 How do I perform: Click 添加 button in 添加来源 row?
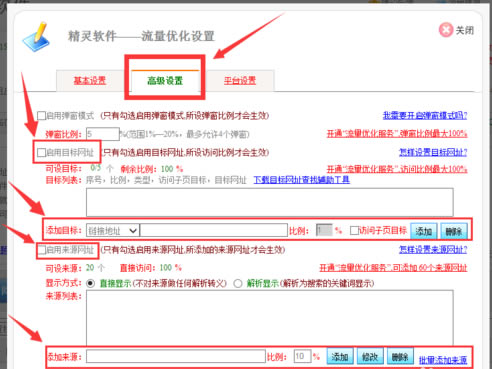[x=340, y=357]
